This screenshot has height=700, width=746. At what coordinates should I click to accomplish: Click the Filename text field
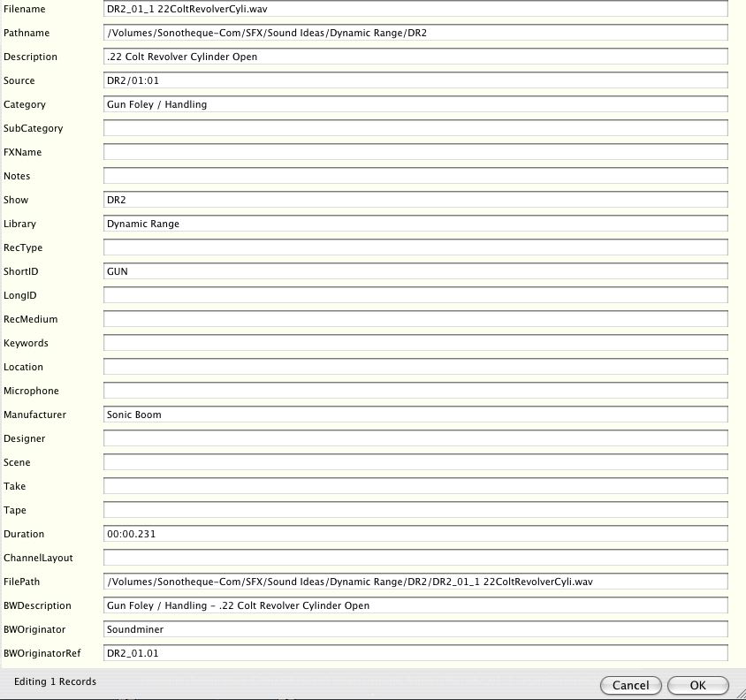pyautogui.click(x=415, y=9)
